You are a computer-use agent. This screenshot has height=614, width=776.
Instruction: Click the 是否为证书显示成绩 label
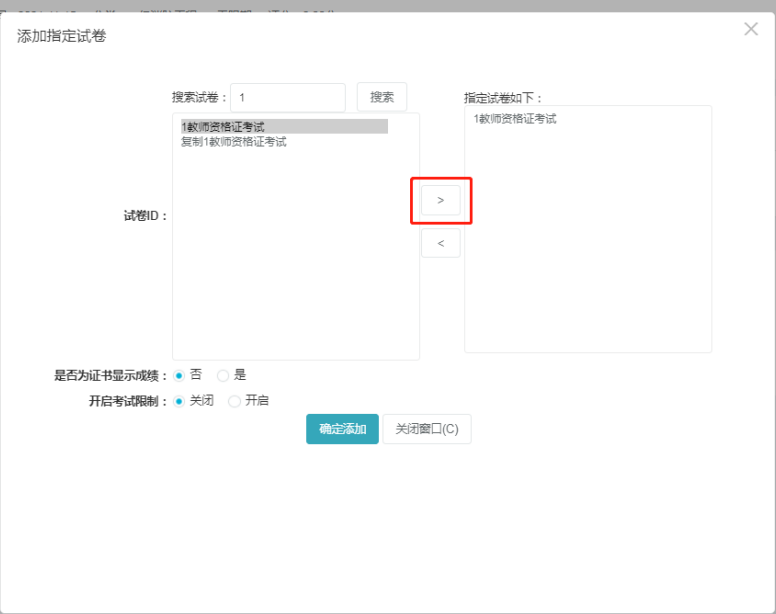[x=110, y=376]
